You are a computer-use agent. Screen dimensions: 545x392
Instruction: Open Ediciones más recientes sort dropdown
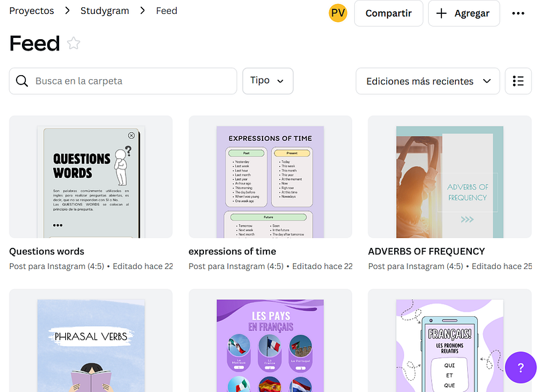pos(427,81)
